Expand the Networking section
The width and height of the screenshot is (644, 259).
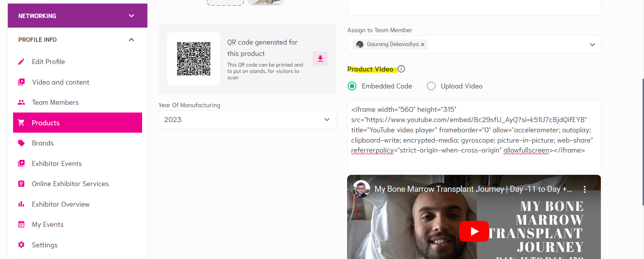pyautogui.click(x=131, y=16)
